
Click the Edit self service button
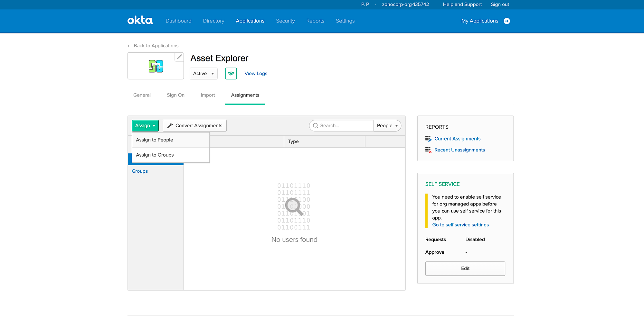[x=465, y=269]
